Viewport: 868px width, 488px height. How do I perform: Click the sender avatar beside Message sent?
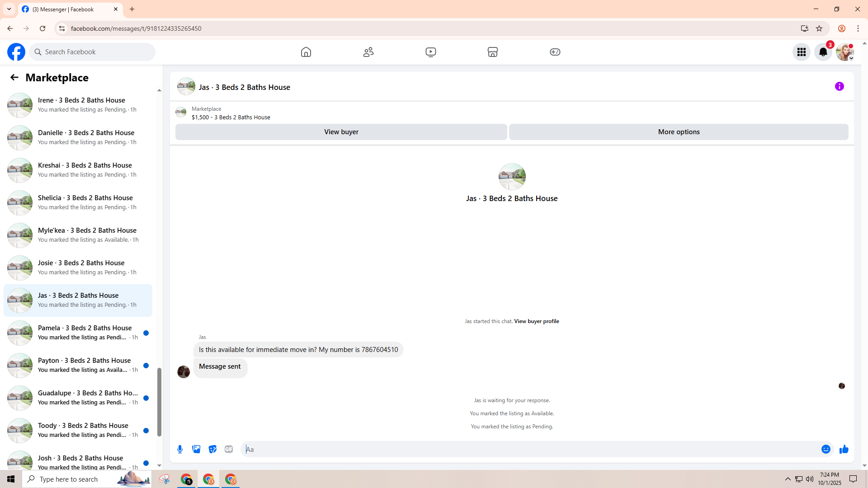pos(184,371)
